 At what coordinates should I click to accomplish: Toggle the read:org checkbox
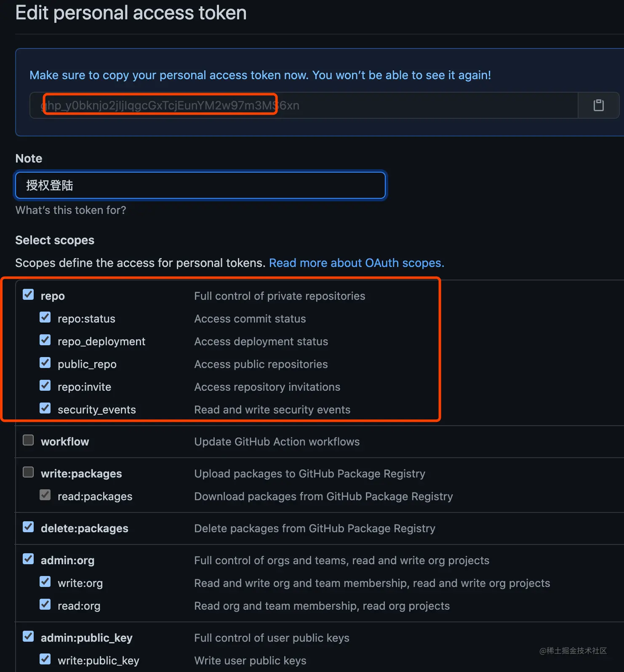(45, 604)
